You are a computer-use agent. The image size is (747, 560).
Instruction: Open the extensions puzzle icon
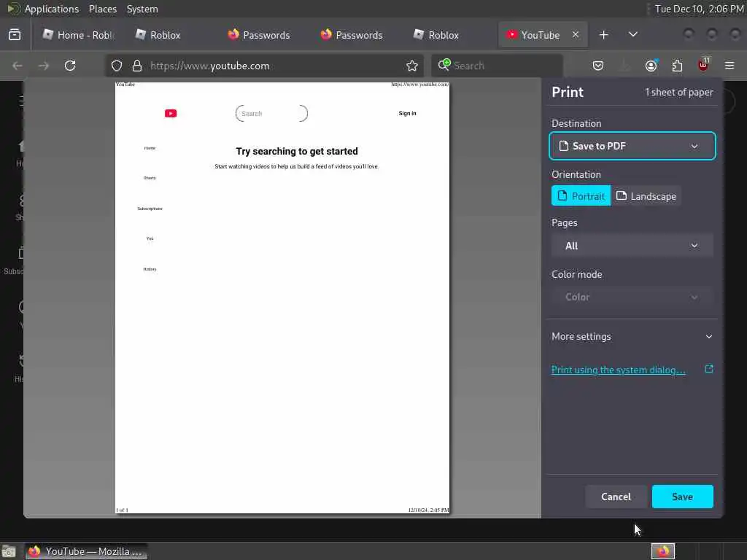point(677,66)
